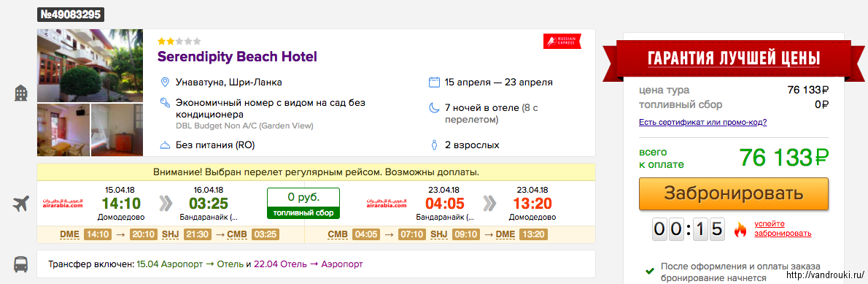The width and height of the screenshot is (868, 284).
Task: Click the Russian Express operator logo
Action: coord(562,41)
